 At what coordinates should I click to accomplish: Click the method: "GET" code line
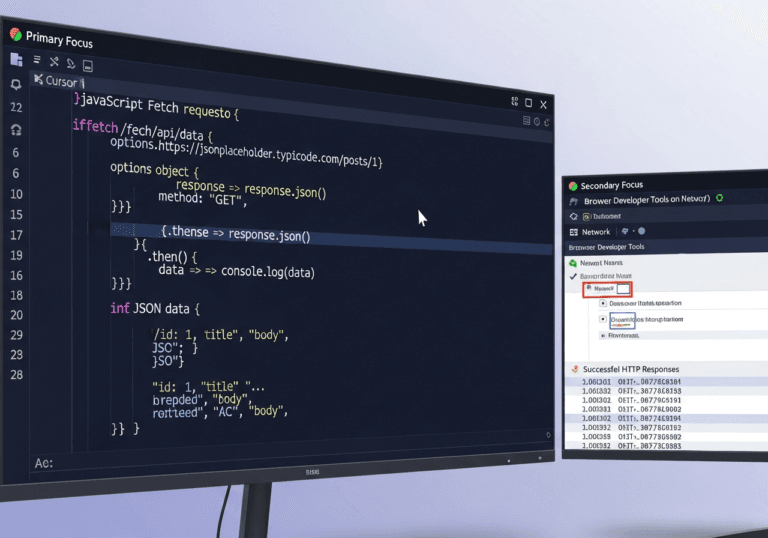pyautogui.click(x=202, y=199)
